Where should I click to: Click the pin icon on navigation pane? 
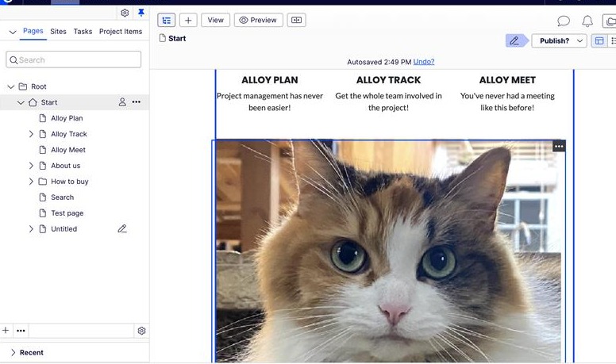[141, 13]
